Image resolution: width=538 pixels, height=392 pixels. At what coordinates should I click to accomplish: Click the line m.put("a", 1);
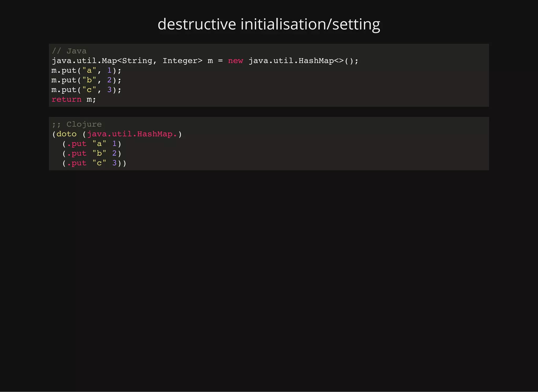pos(86,71)
